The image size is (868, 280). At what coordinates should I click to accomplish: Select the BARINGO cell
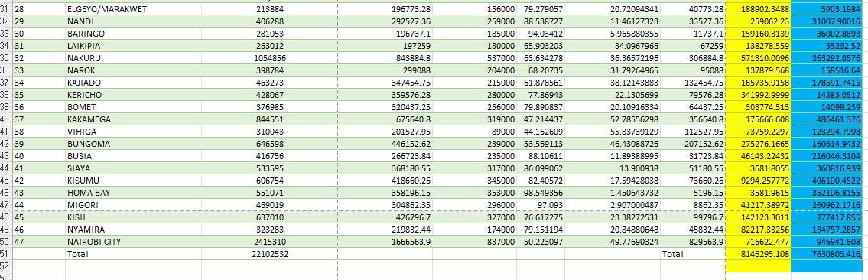pyautogui.click(x=133, y=34)
